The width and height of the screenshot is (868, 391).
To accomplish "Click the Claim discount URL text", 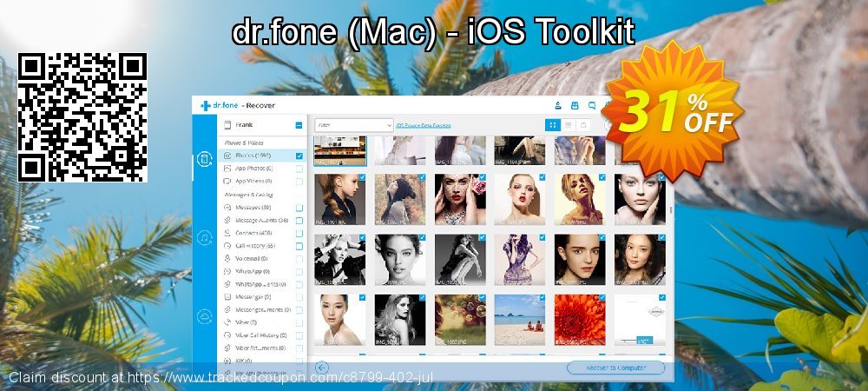I will [220, 378].
